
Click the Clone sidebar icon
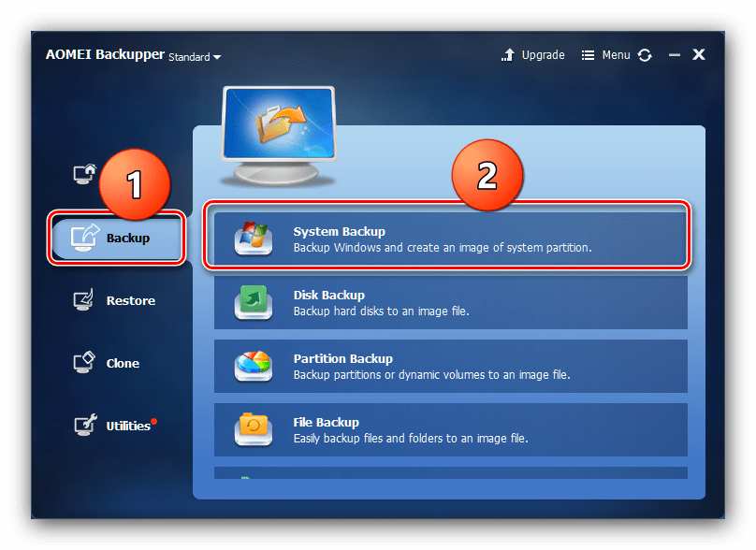click(x=85, y=363)
